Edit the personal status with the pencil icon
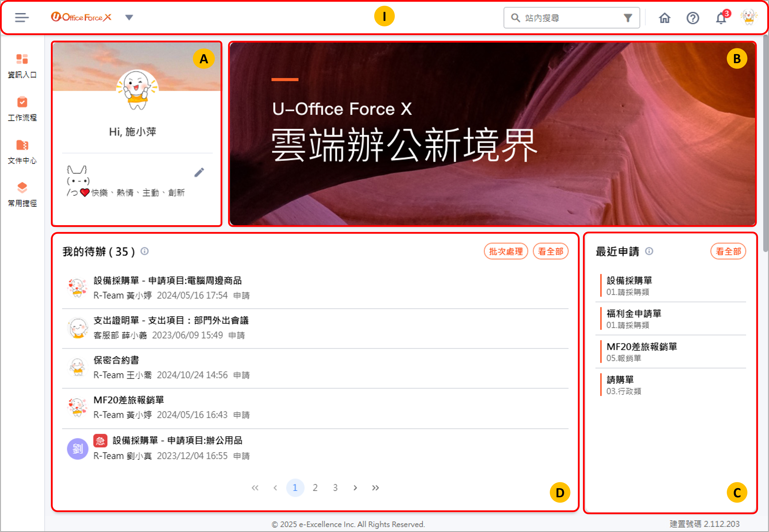Screen dimensions: 769x532 (x=199, y=172)
